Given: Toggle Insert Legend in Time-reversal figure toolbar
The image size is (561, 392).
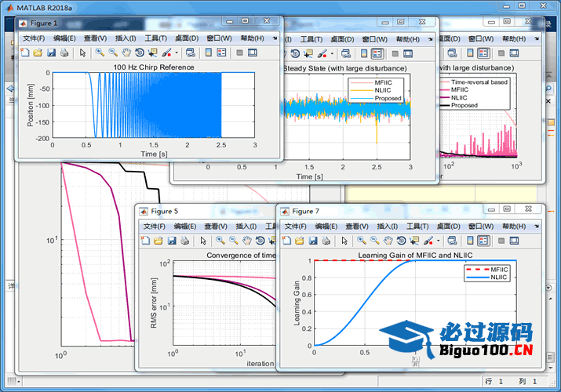Looking at the screenshot, I should pos(483,53).
